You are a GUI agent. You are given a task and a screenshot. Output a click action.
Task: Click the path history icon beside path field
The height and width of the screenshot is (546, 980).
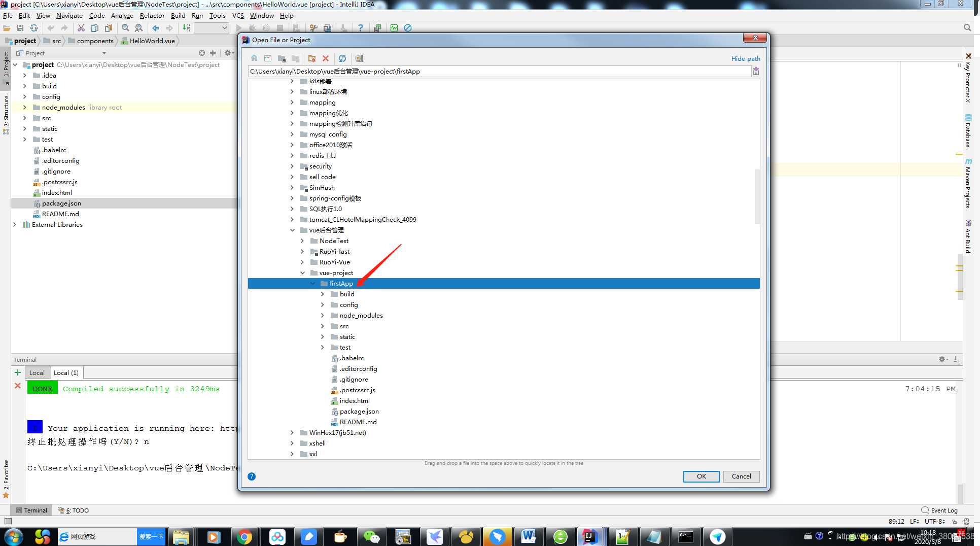(x=756, y=72)
